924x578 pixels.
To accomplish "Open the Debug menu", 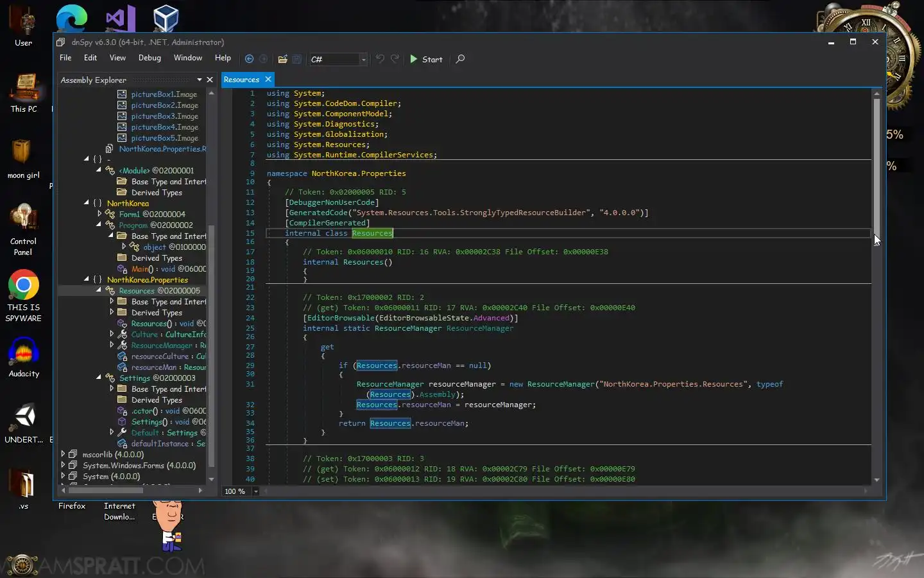I will pyautogui.click(x=150, y=58).
